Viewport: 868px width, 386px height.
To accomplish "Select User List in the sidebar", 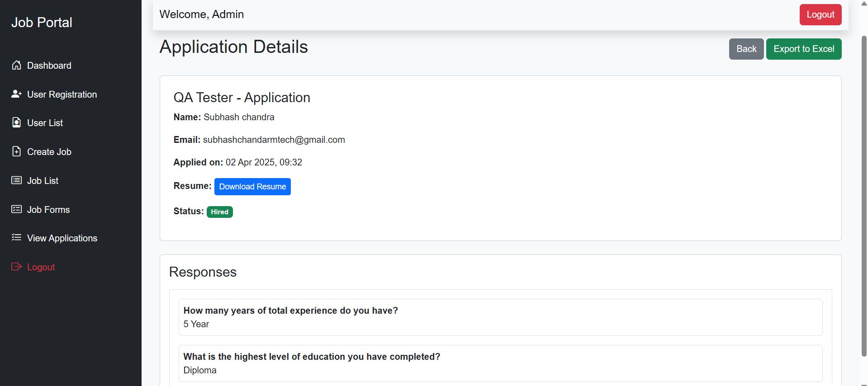I will click(x=45, y=123).
